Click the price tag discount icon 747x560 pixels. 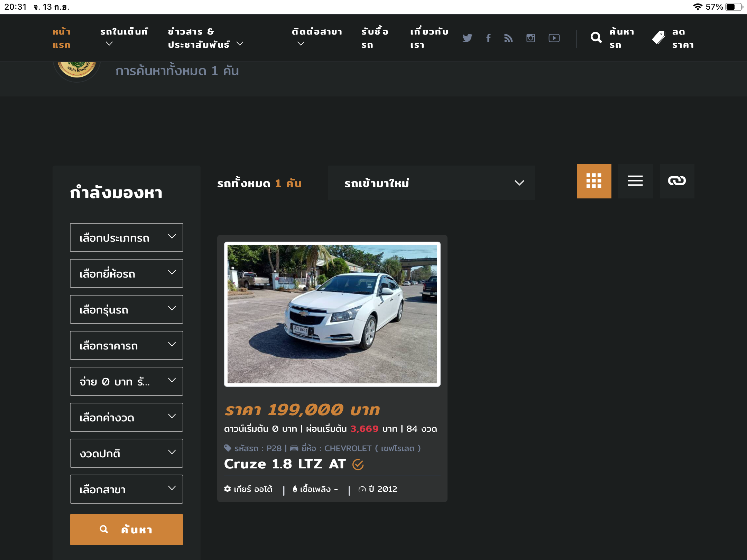[x=658, y=38]
